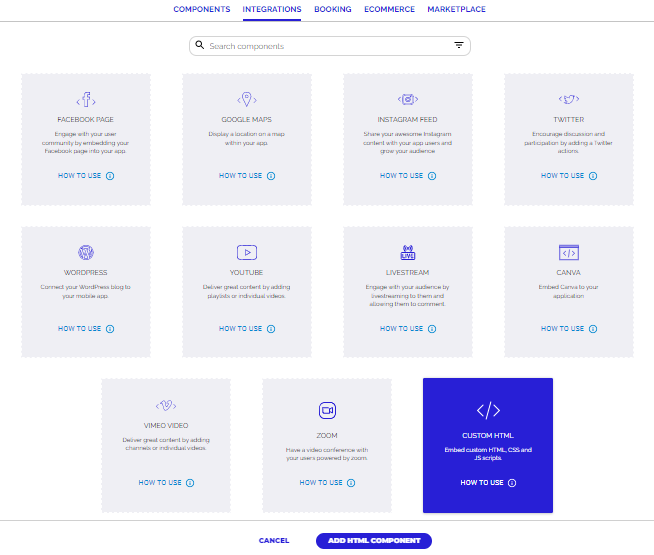Screen dimensions: 654x555
Task: Pick the WordPress logo icon
Action: [x=86, y=252]
